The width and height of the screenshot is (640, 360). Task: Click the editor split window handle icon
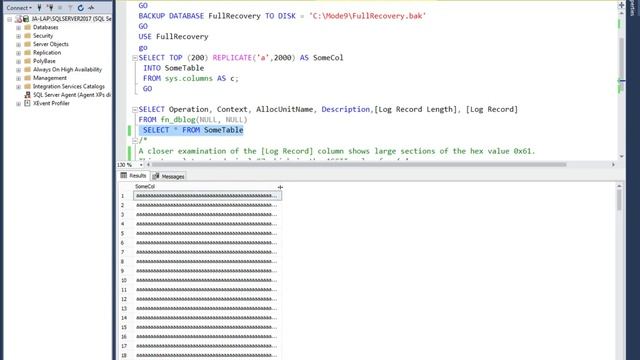point(621,5)
